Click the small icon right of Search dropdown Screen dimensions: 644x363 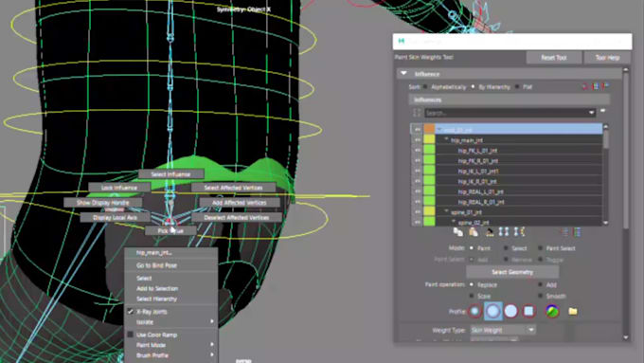coord(603,111)
